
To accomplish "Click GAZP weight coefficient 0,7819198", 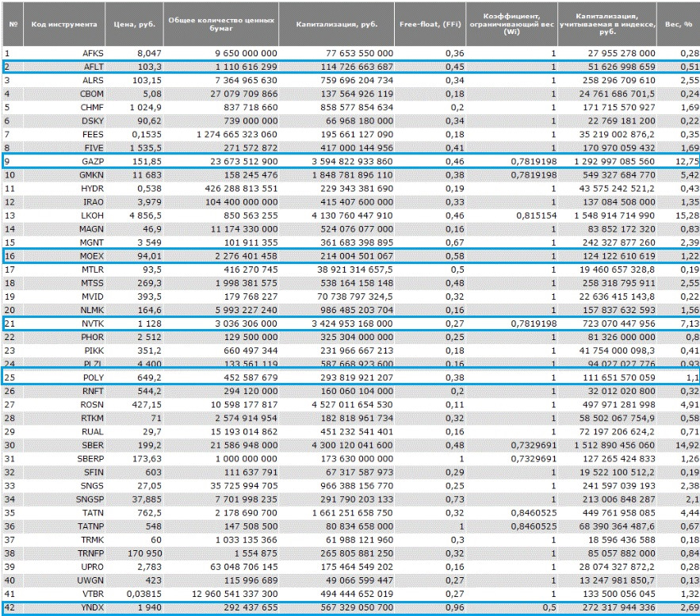I will click(534, 162).
